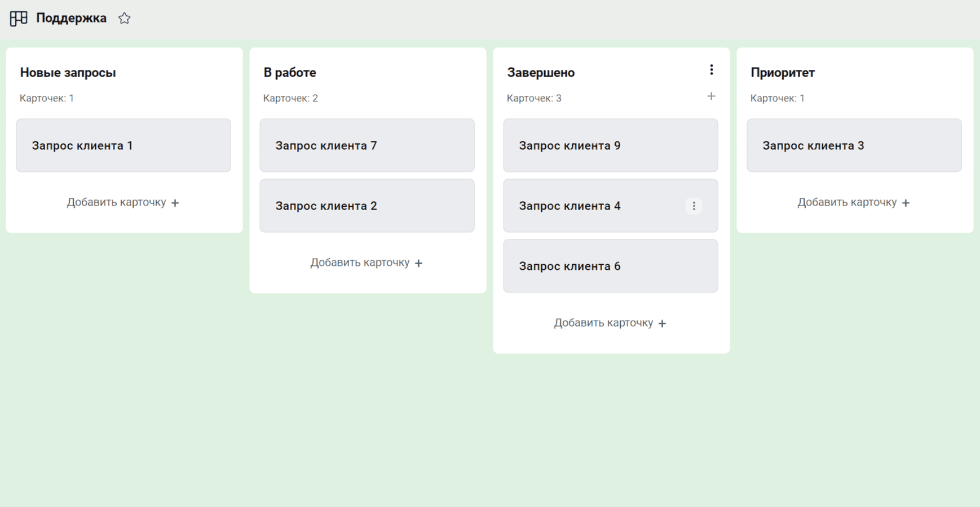This screenshot has width=980, height=507.
Task: Click the Поддержка board title
Action: click(71, 18)
